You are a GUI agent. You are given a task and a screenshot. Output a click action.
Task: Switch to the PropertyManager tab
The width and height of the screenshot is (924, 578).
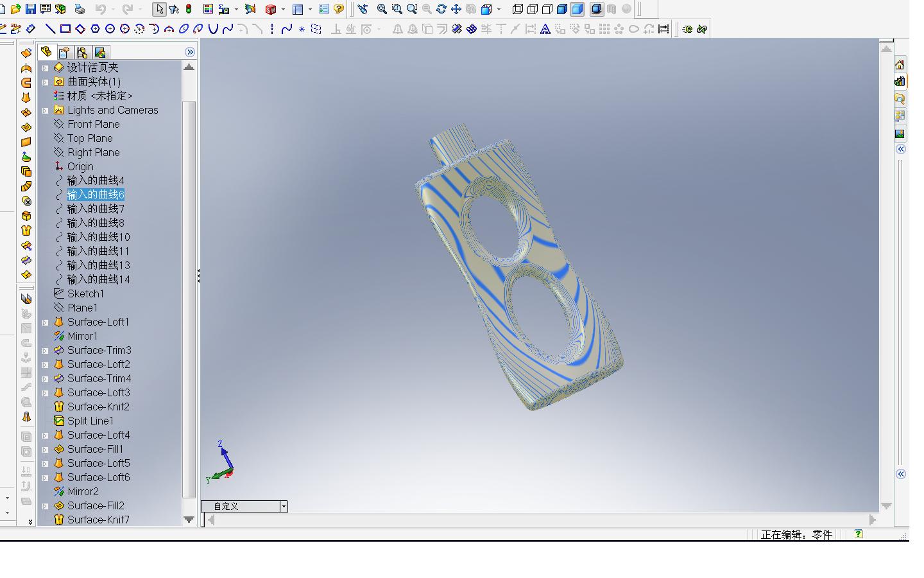[64, 52]
